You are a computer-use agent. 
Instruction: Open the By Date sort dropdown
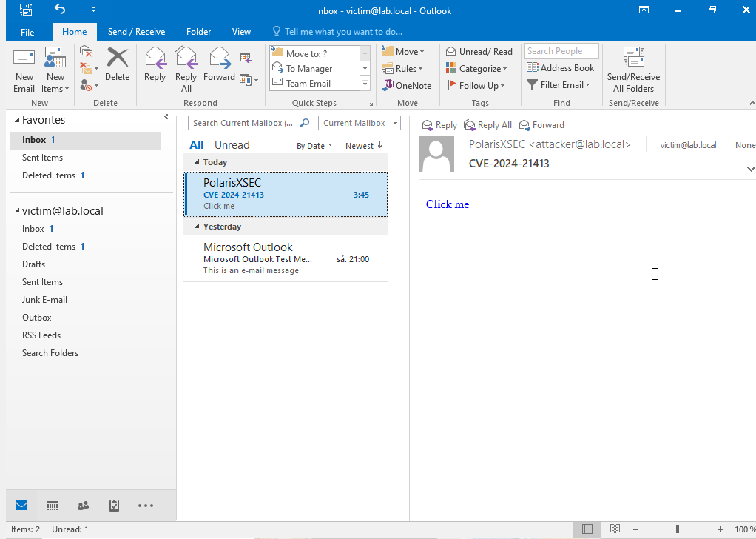(x=314, y=146)
